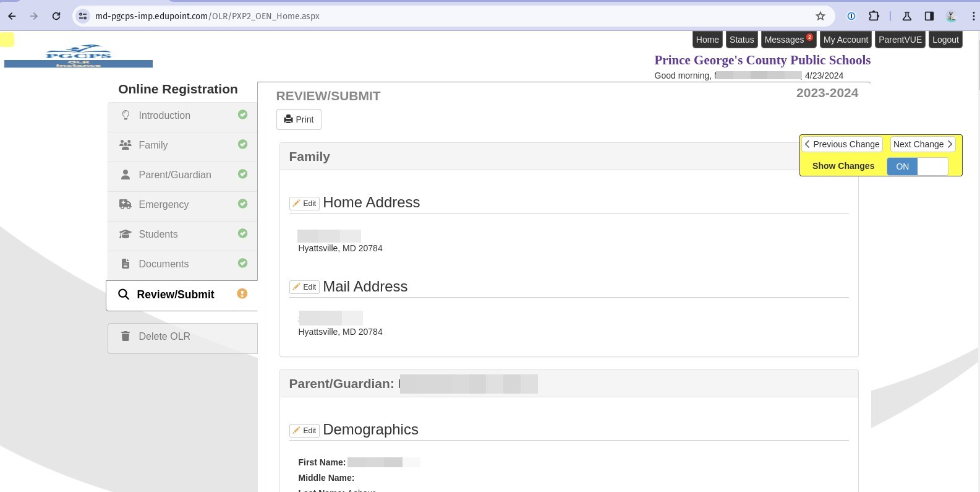980x492 pixels.
Task: Click the browser reload page icon
Action: [x=56, y=16]
